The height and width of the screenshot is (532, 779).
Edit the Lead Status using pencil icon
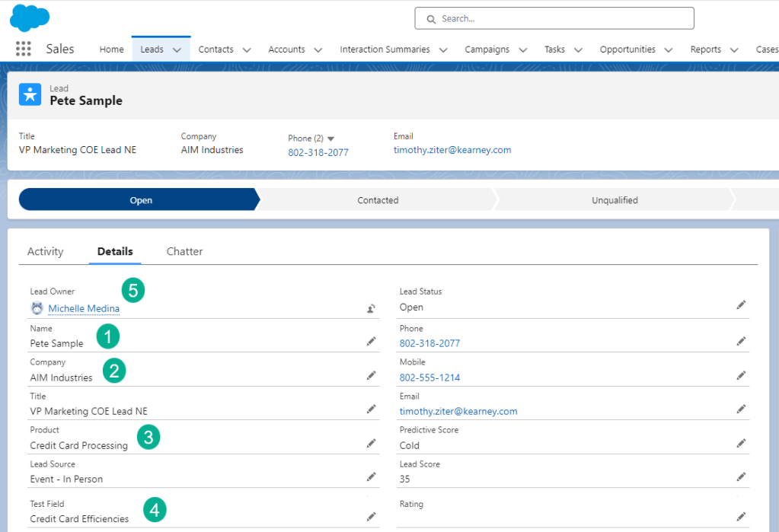point(741,305)
